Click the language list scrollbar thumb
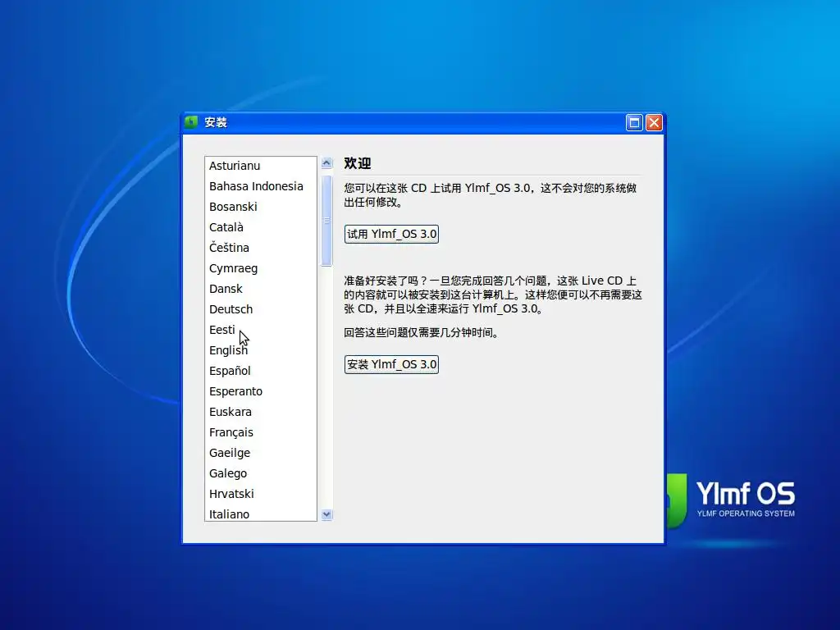This screenshot has height=630, width=840. pyautogui.click(x=326, y=220)
